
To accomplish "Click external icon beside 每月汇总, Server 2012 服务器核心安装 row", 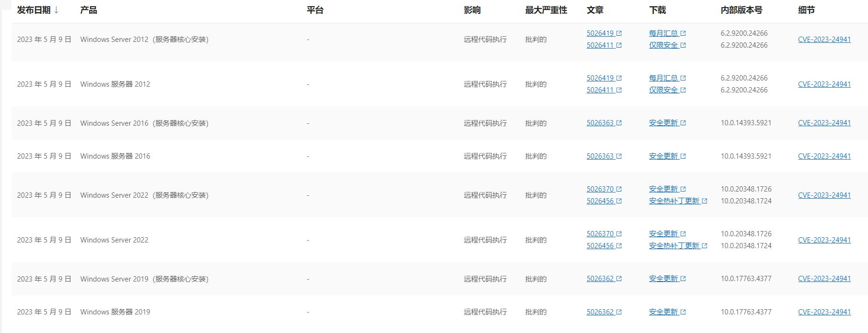I will (x=683, y=33).
